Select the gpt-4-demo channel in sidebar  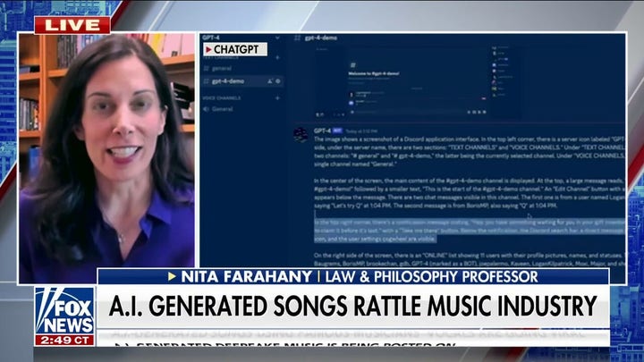pyautogui.click(x=242, y=81)
